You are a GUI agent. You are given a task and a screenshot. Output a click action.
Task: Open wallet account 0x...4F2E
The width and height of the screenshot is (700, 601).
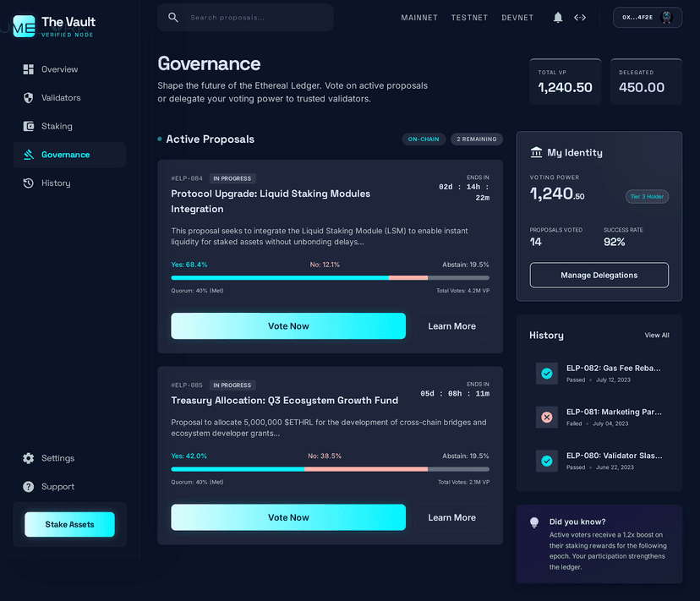[647, 18]
